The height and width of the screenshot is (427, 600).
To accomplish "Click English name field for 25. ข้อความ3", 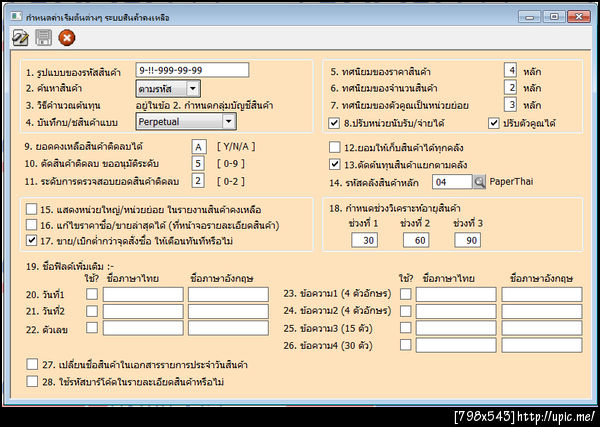I will (x=542, y=328).
